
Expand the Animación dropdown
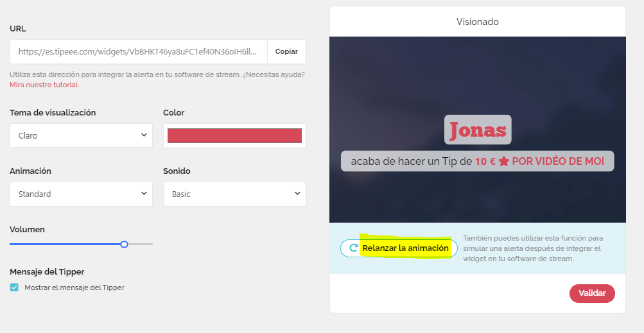coord(81,194)
